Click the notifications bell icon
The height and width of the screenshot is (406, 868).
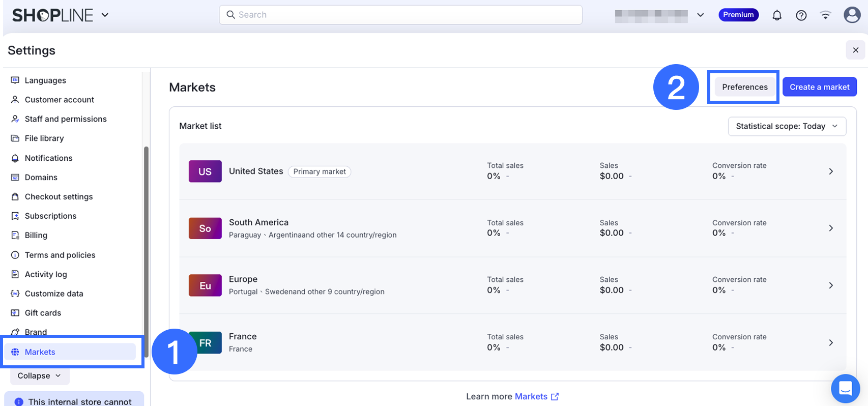pos(776,15)
